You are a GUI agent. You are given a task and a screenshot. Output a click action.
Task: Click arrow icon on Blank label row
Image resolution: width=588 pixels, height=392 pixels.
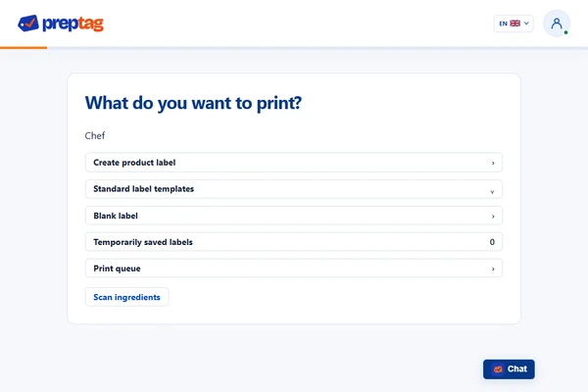pyautogui.click(x=493, y=216)
